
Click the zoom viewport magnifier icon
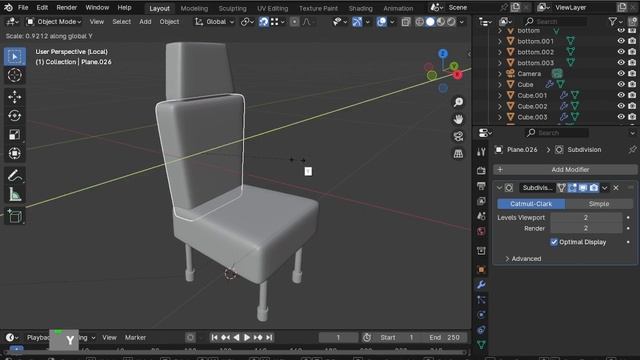(458, 102)
